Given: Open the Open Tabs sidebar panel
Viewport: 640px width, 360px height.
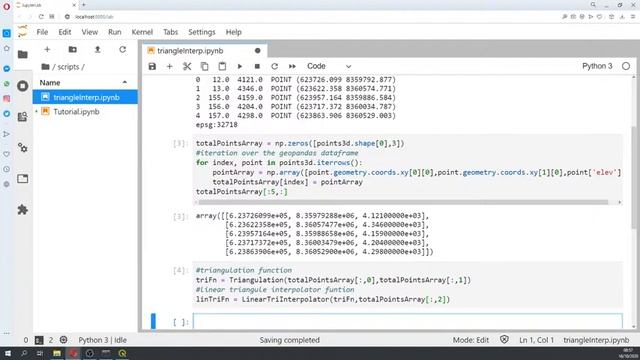Looking at the screenshot, I should (x=23, y=179).
